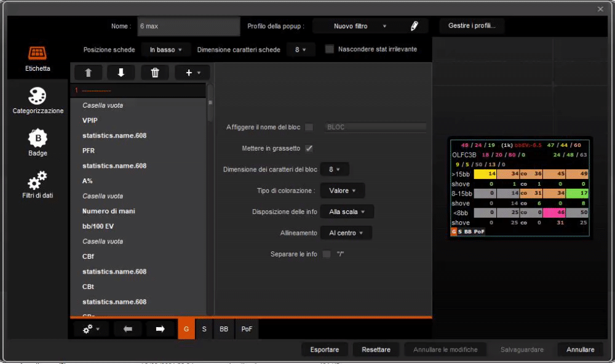This screenshot has height=364, width=615.
Task: Switch to the S tab
Action: point(204,329)
